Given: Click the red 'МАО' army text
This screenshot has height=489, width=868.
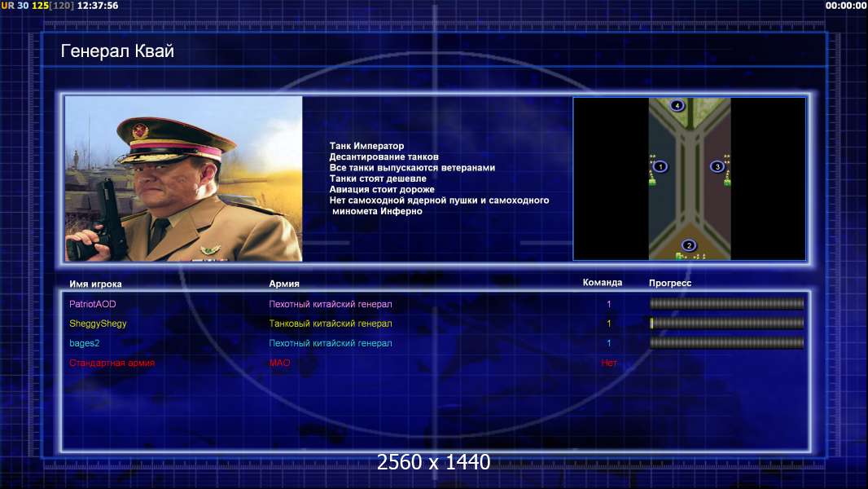Looking at the screenshot, I should point(279,363).
